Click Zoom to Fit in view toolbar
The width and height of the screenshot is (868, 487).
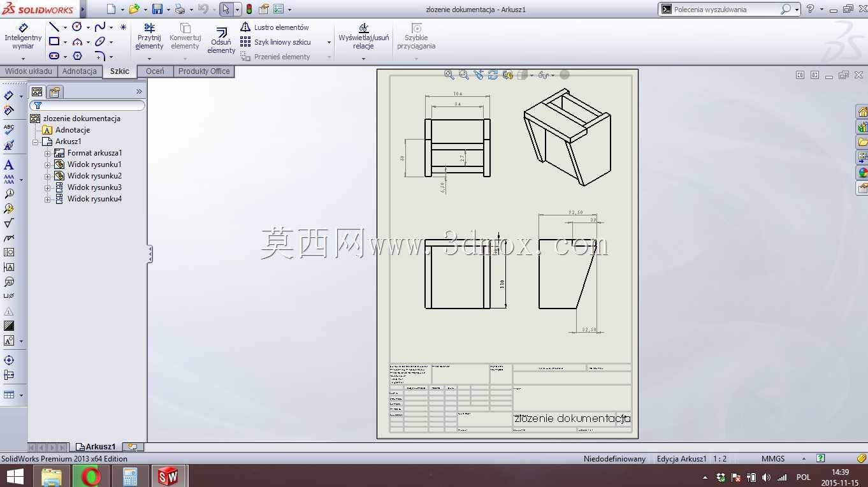(x=449, y=75)
